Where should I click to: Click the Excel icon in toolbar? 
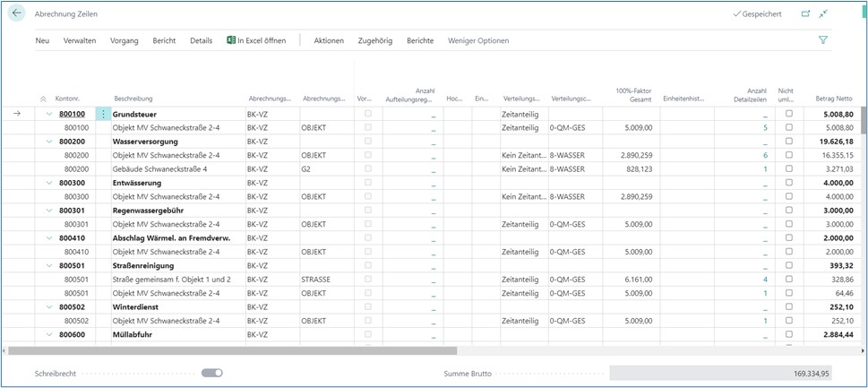click(231, 40)
